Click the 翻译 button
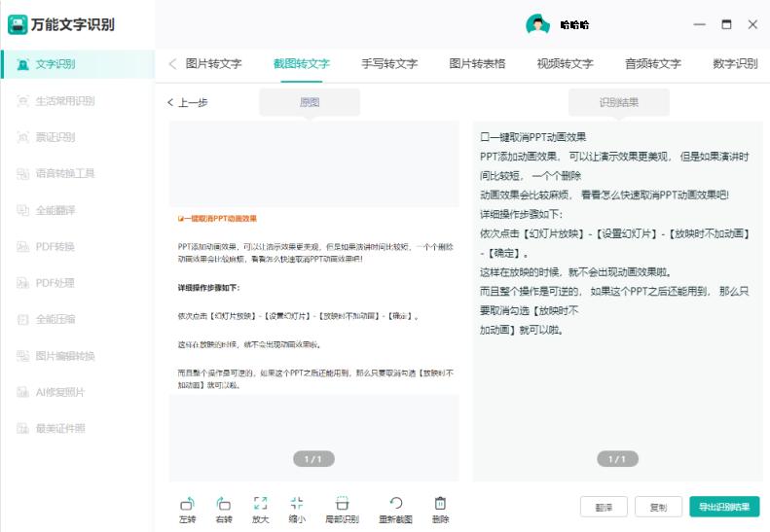Image resolution: width=770 pixels, height=532 pixels. [604, 507]
